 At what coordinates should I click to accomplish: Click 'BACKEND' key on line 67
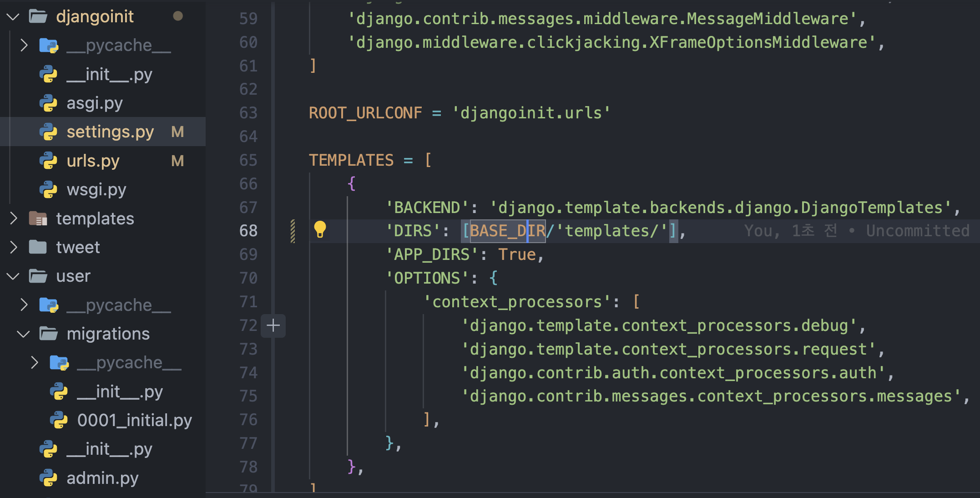pos(427,208)
